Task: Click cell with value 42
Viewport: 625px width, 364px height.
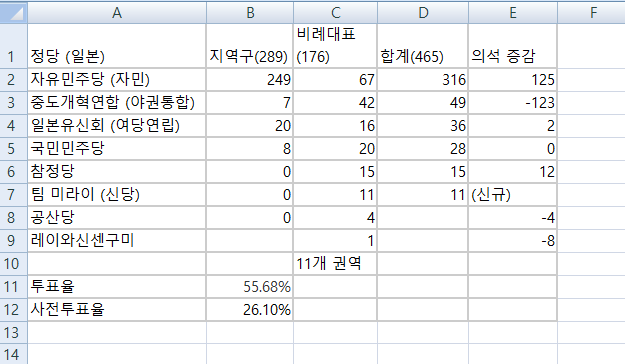Action: click(335, 103)
